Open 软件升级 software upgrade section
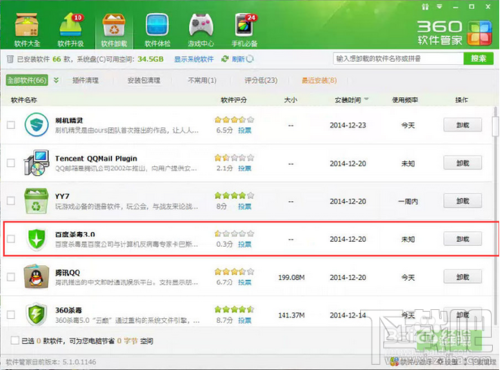This screenshot has height=370, width=500. tap(71, 30)
